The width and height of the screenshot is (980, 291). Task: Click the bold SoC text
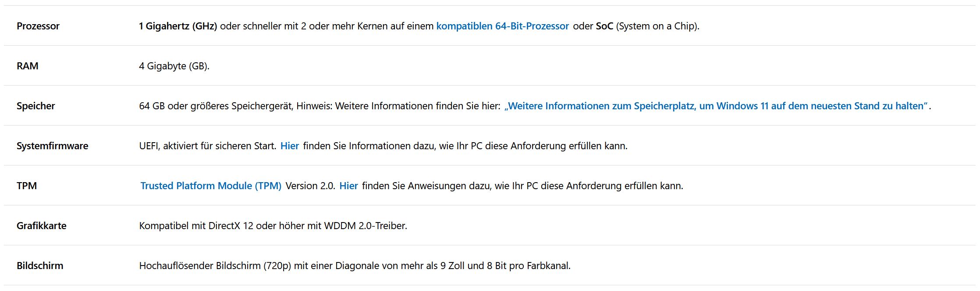tap(604, 26)
